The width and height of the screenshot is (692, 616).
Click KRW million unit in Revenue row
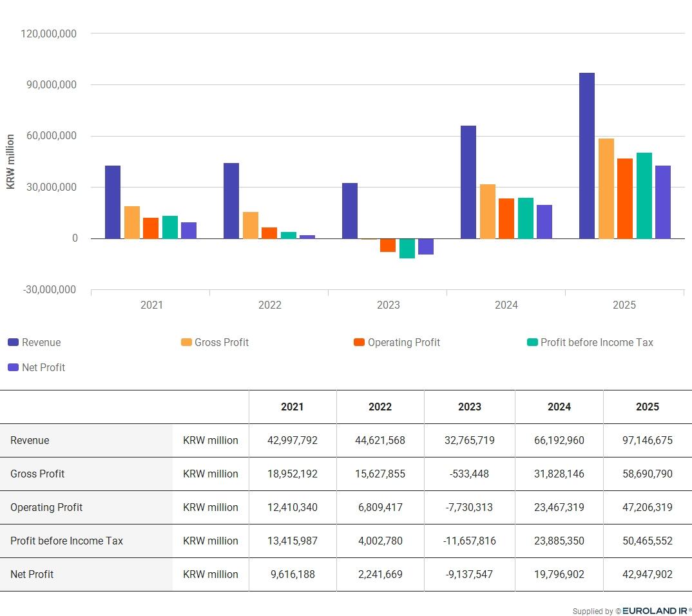point(211,440)
